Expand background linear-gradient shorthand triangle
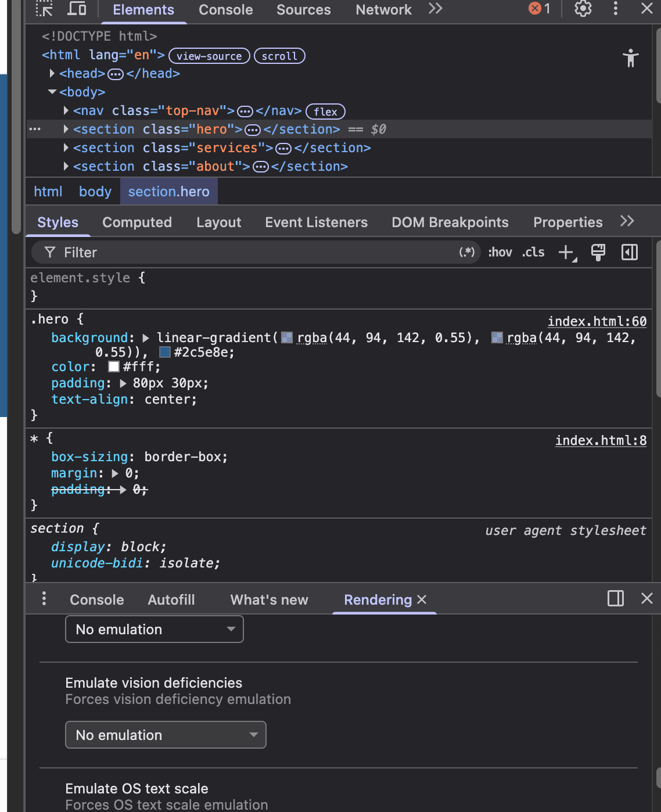 pos(146,338)
